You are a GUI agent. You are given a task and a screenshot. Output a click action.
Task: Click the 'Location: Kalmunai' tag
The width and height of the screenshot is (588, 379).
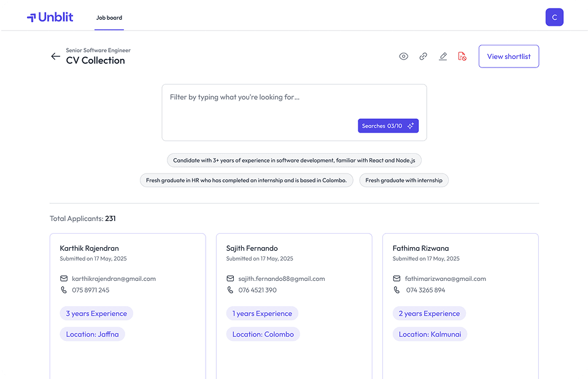coord(430,334)
